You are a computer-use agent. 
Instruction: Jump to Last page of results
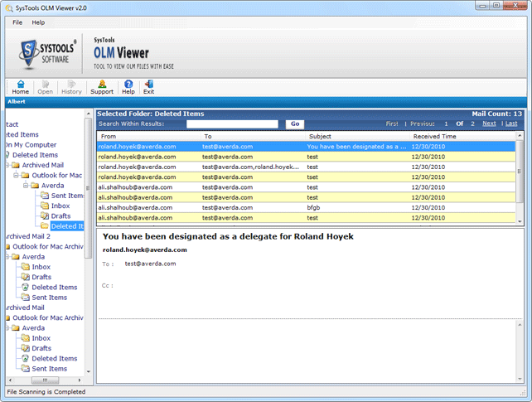point(511,124)
